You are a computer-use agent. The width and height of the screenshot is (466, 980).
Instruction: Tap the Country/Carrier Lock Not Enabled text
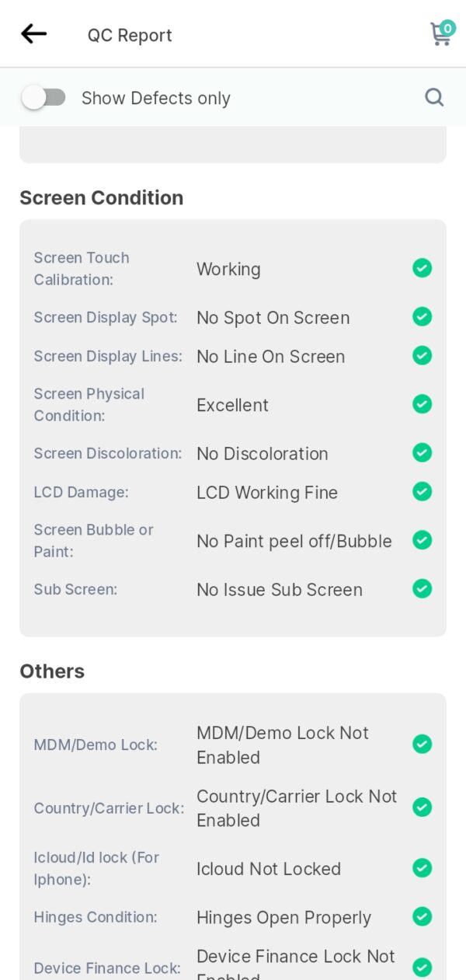tap(297, 808)
